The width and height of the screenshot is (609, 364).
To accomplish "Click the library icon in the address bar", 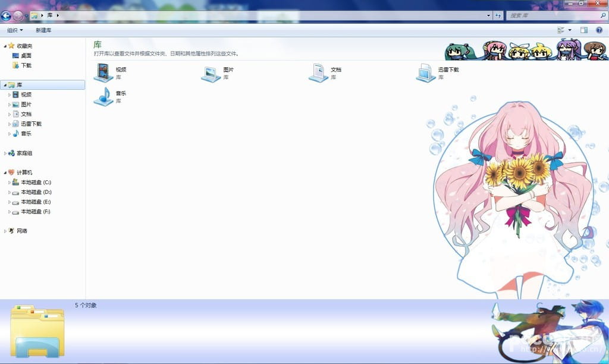I will coord(34,15).
